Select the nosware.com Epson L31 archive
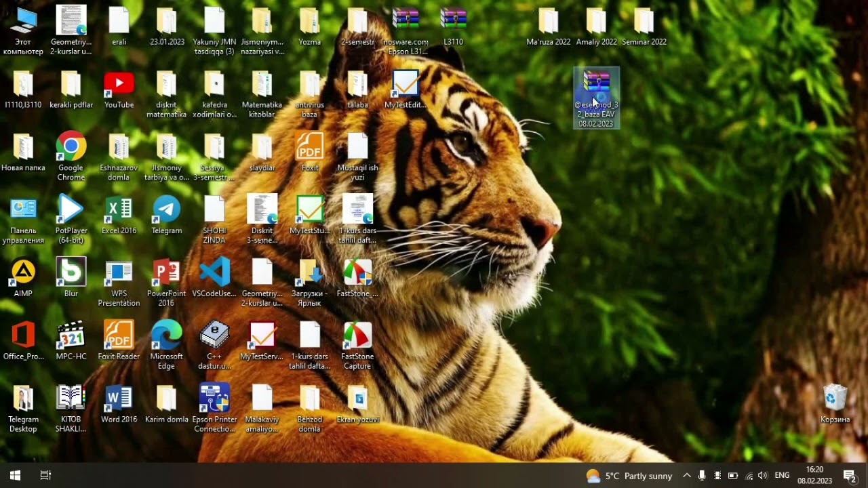Image resolution: width=868 pixels, height=488 pixels. (406, 31)
